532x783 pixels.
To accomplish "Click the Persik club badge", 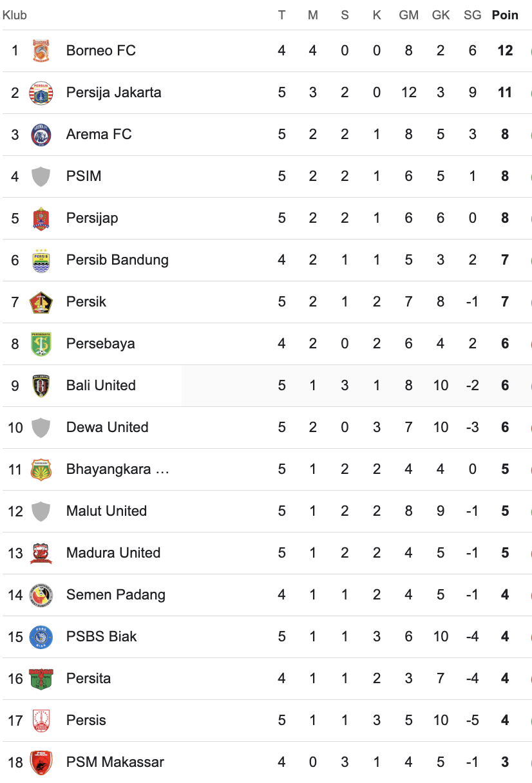I will click(x=41, y=302).
